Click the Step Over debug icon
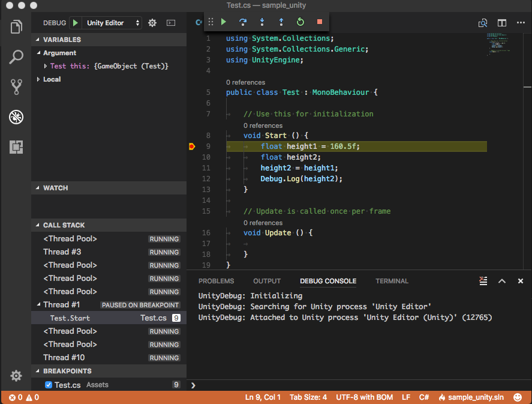The image size is (532, 404). pyautogui.click(x=243, y=22)
